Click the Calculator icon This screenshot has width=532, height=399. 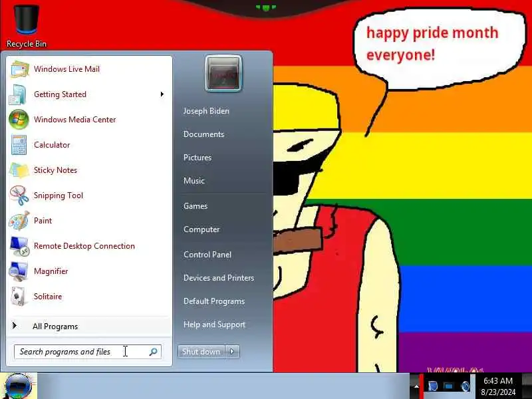[19, 145]
